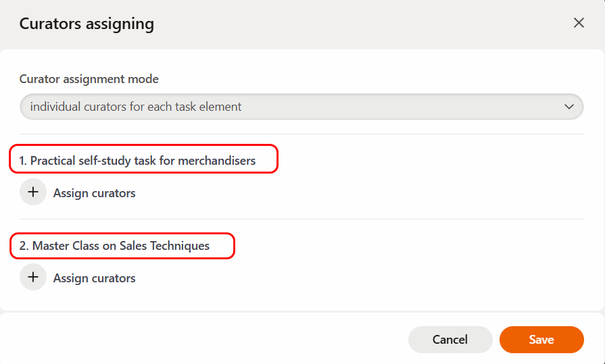Click 'Assign curators' text for the Master Class
Viewport: 605px width, 364px height.
click(94, 278)
